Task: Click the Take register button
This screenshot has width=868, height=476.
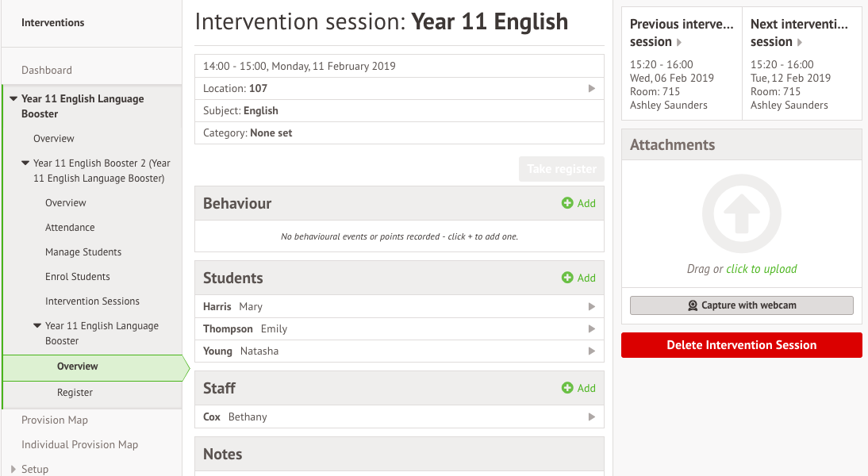Action: (561, 169)
